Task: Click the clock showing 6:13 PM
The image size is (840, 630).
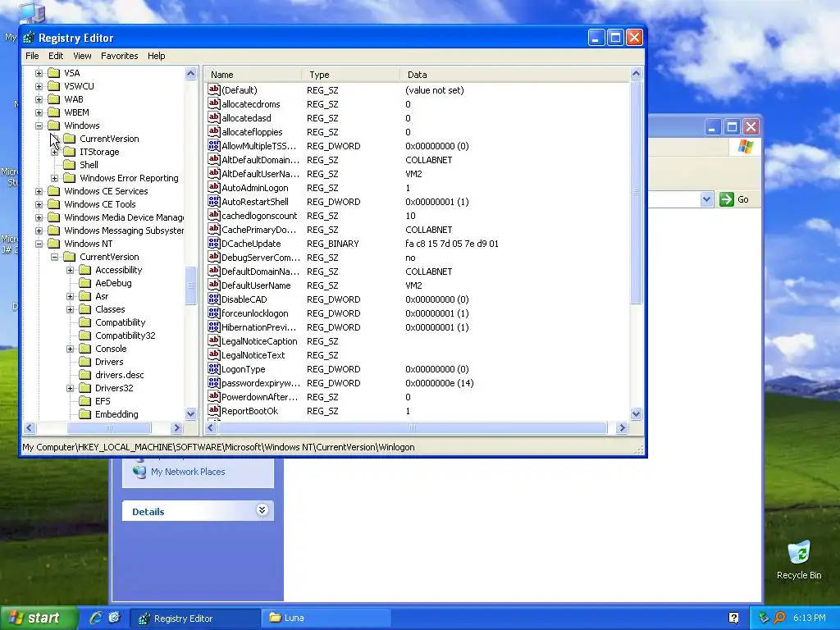Action: click(809, 618)
